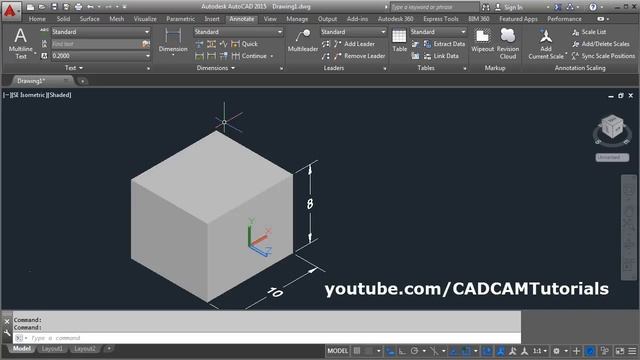
Task: Switch to the Visualize ribbon tab
Action: point(145,19)
